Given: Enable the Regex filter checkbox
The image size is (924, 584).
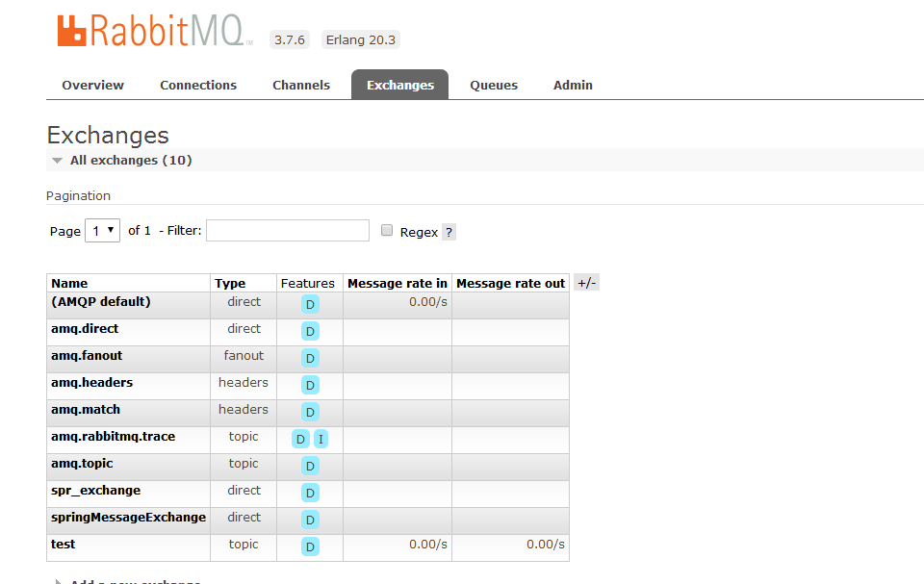Looking at the screenshot, I should tap(387, 230).
